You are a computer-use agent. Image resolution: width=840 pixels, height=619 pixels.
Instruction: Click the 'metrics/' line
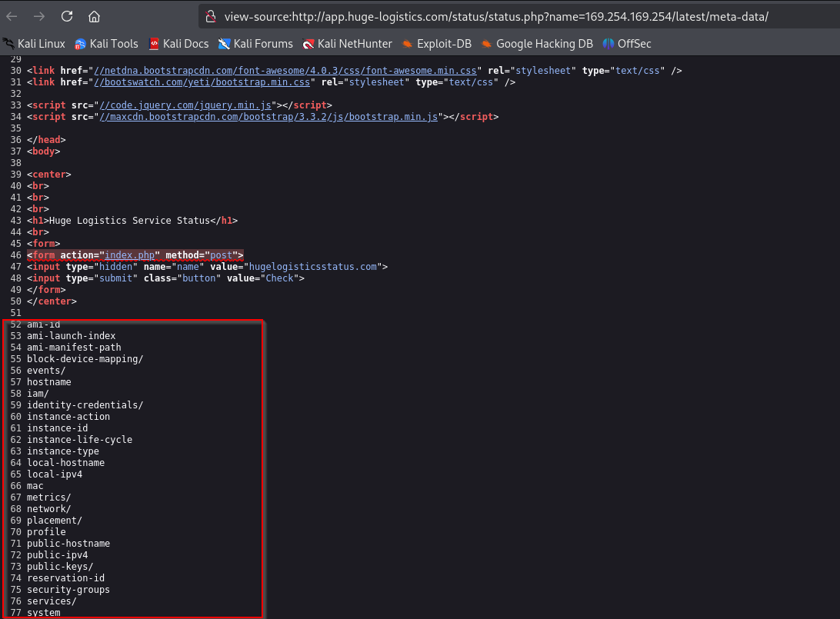(48, 498)
